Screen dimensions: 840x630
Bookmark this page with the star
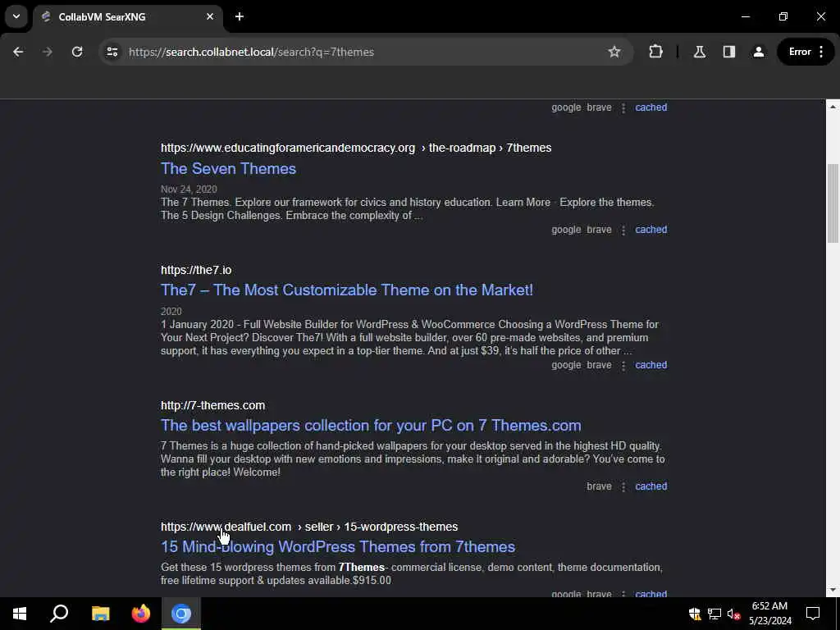pos(614,52)
